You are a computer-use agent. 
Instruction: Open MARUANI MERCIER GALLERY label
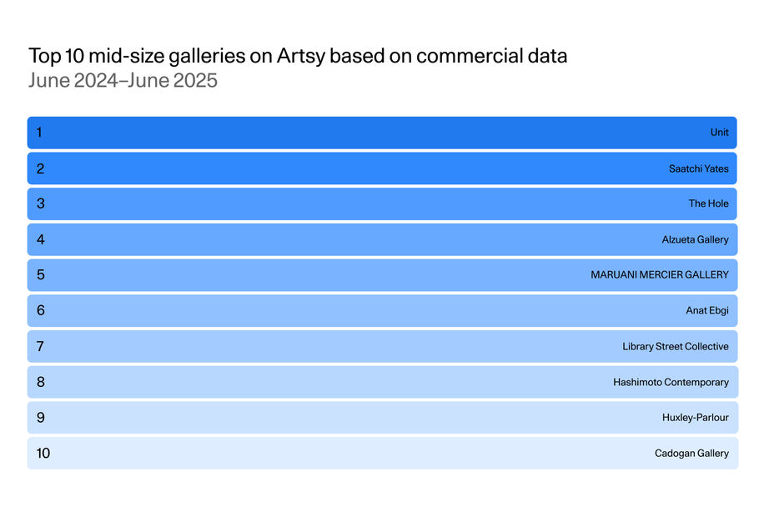tap(659, 274)
